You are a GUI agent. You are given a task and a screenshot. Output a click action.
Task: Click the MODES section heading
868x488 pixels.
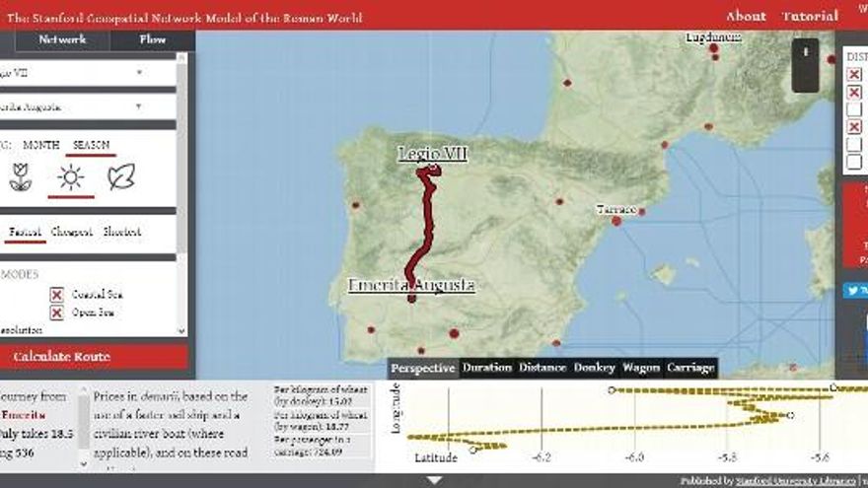[x=20, y=274]
